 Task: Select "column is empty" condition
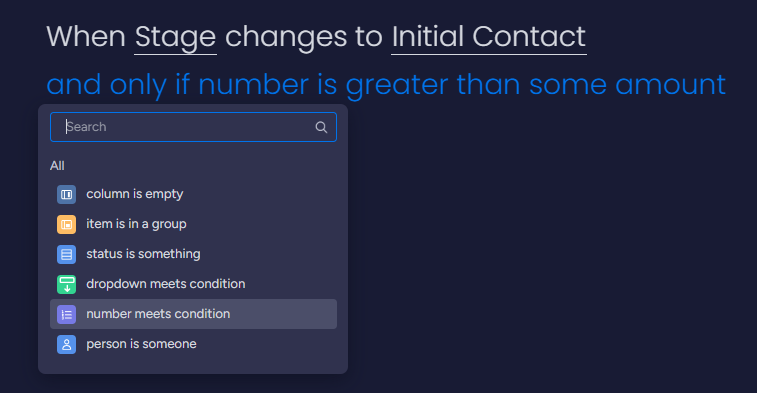tap(193, 194)
